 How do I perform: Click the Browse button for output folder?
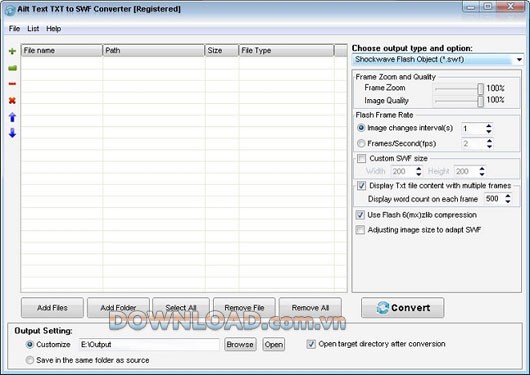[240, 345]
